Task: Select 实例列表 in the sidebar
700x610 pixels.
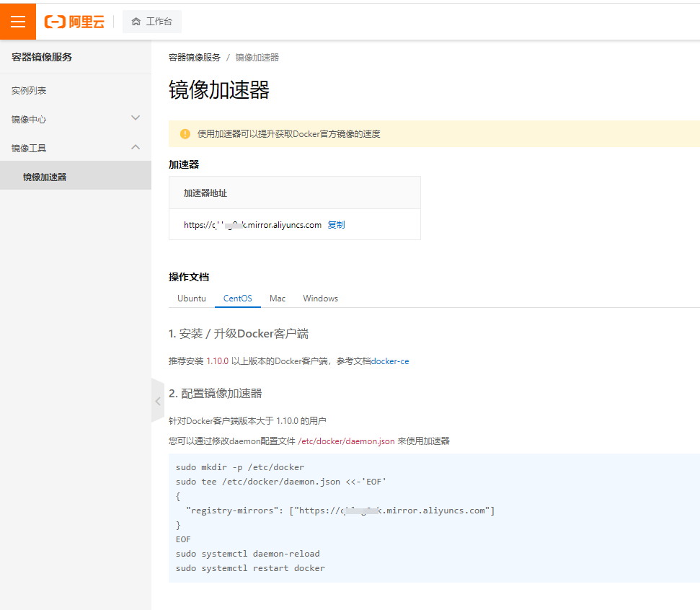Action: point(29,91)
